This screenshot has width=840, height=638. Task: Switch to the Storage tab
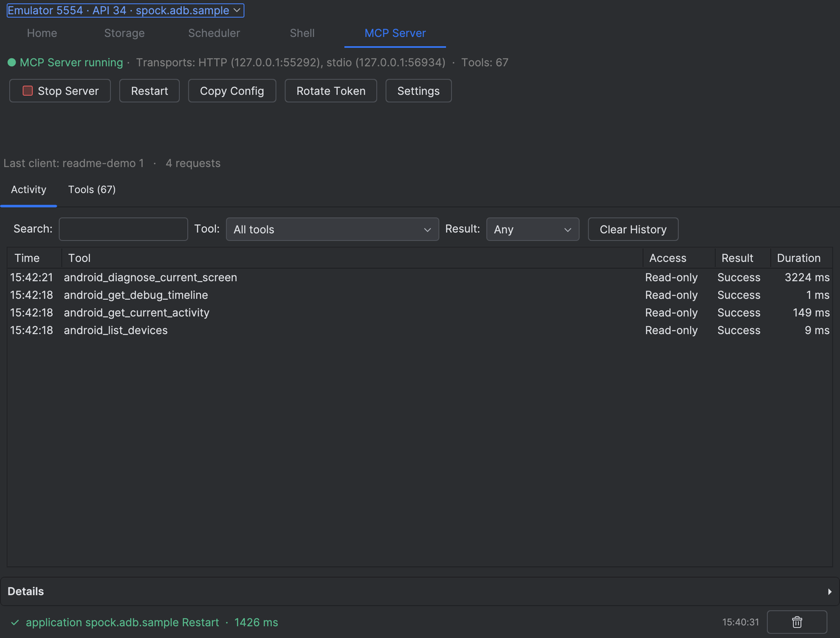124,33
